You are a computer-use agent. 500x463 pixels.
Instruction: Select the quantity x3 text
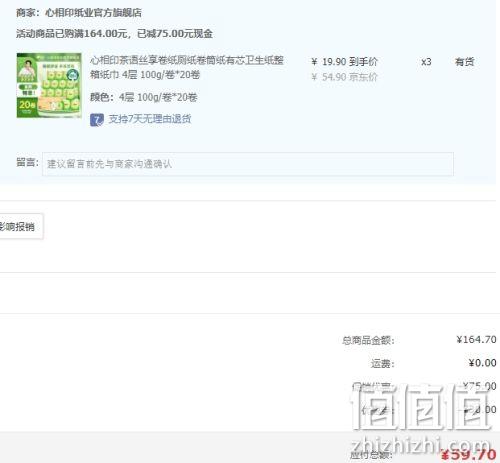[426, 62]
